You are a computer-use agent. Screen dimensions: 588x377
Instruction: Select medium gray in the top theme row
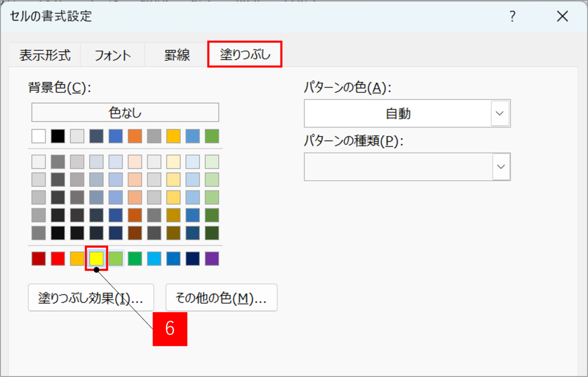pos(154,136)
